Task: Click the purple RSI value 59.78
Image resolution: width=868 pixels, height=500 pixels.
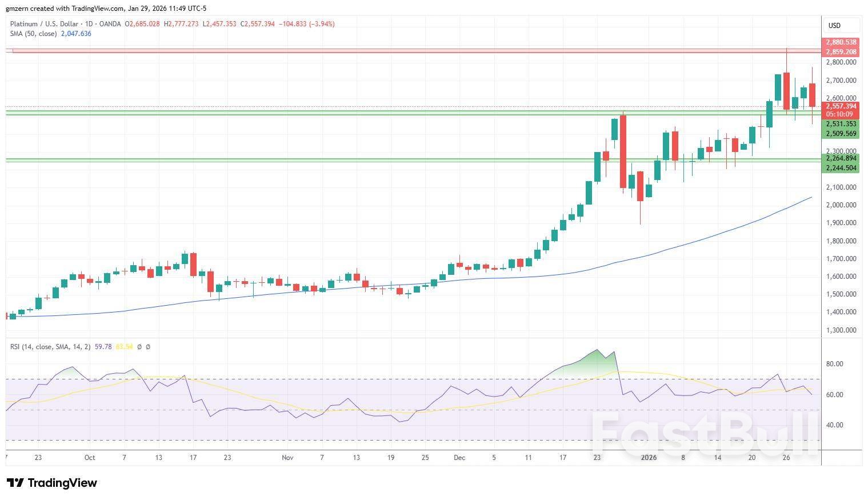Action: pyautogui.click(x=103, y=347)
